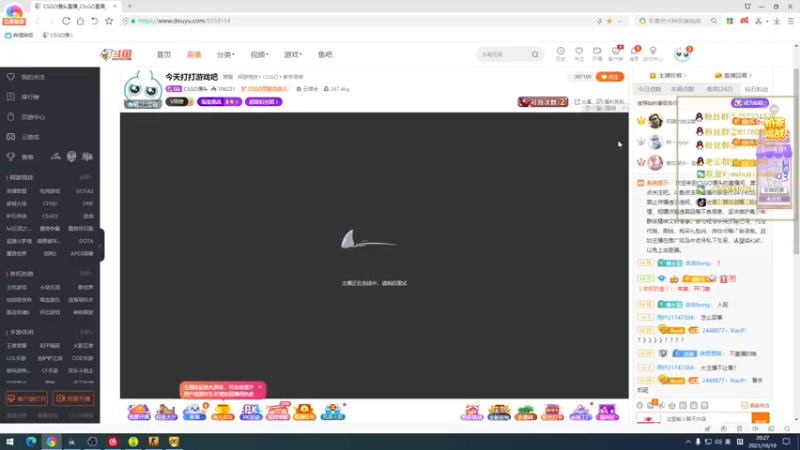This screenshot has height=450, width=800.
Task: Click the streamer's avatar beside the room title
Action: click(143, 89)
